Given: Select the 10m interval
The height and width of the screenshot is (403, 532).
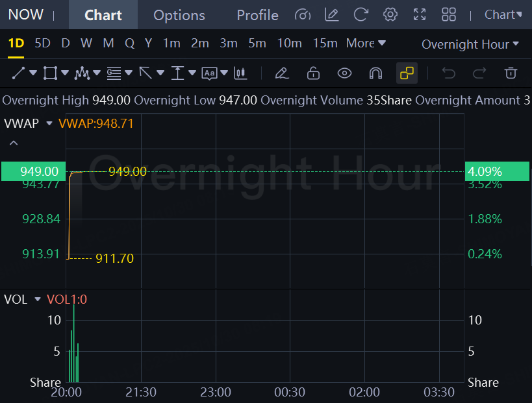Looking at the screenshot, I should coord(289,43).
